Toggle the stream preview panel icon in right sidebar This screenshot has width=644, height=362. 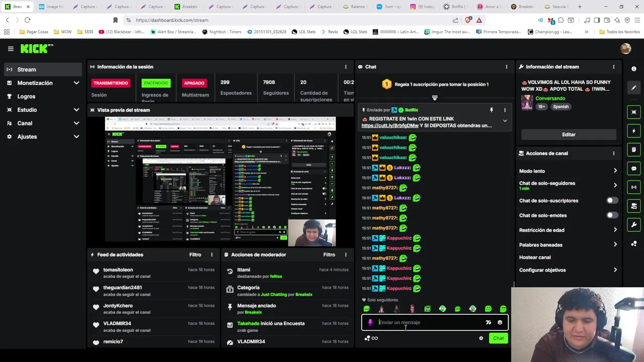pyautogui.click(x=634, y=112)
